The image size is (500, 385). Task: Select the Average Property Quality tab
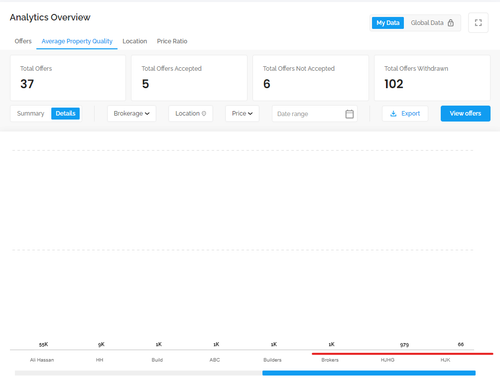(x=77, y=41)
